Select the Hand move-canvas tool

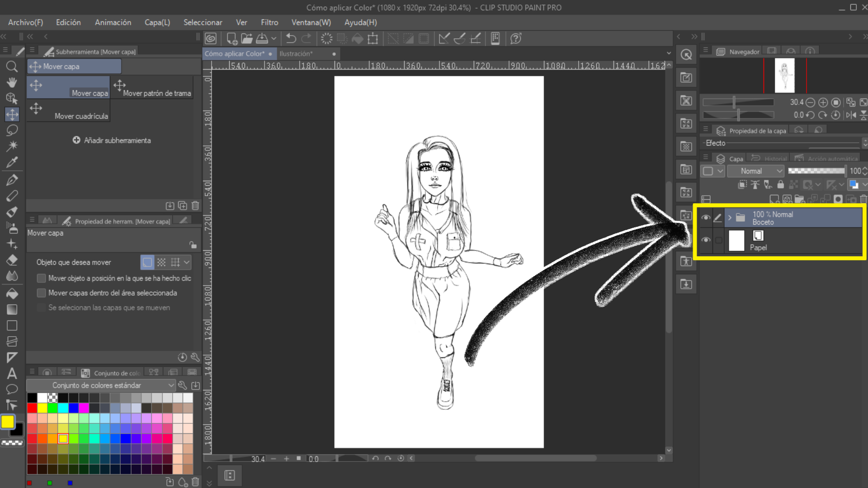point(12,82)
